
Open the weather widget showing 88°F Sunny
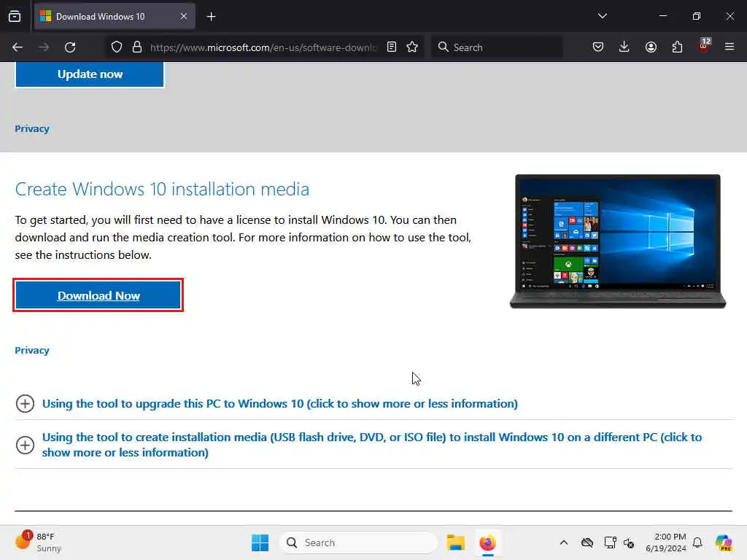38,542
